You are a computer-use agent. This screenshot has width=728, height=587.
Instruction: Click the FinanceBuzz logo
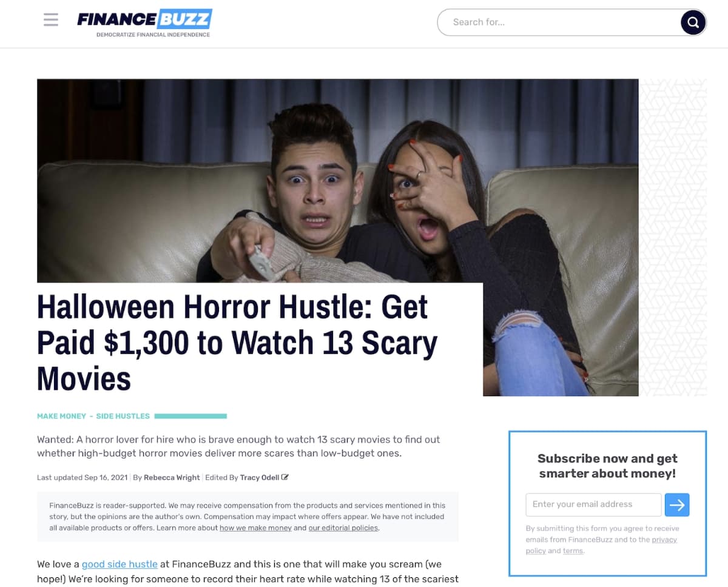pyautogui.click(x=144, y=19)
